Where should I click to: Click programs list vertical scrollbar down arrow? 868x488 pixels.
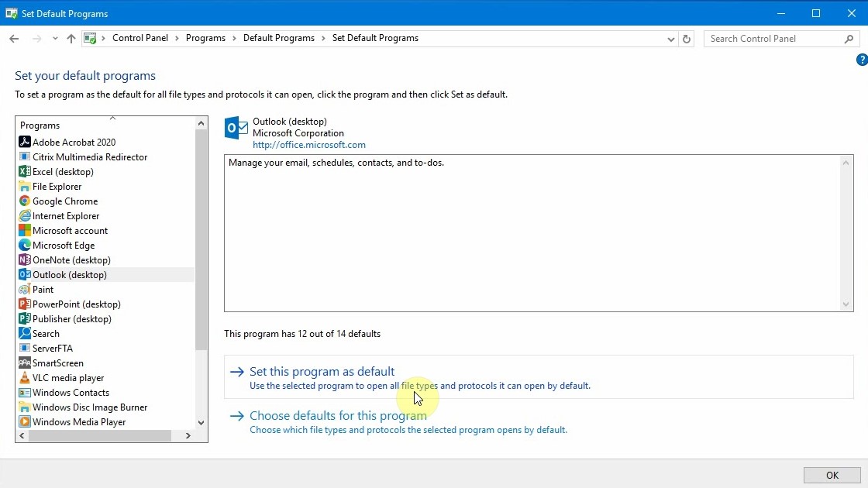[201, 423]
